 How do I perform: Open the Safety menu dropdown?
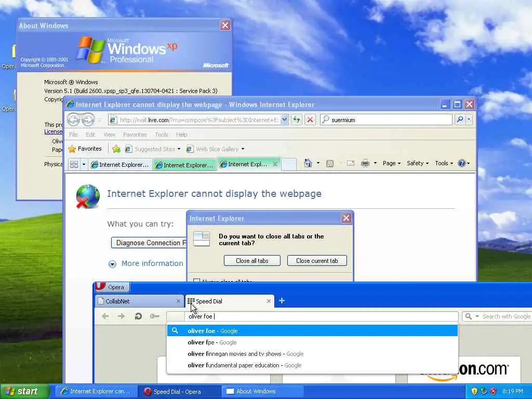(418, 163)
